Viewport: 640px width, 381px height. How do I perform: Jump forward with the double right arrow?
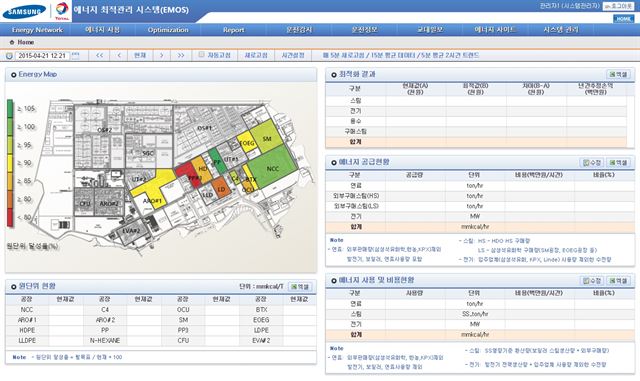[181, 56]
